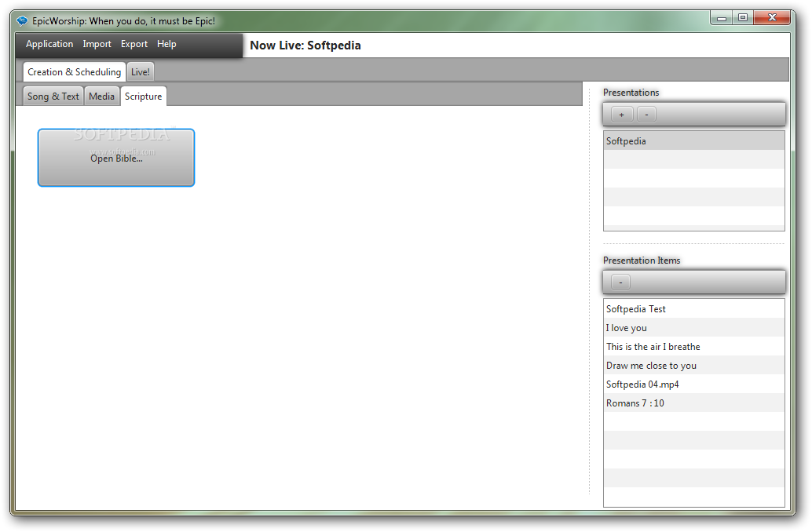Switch to the Creation & Scheduling tab
812x532 pixels.
point(74,72)
